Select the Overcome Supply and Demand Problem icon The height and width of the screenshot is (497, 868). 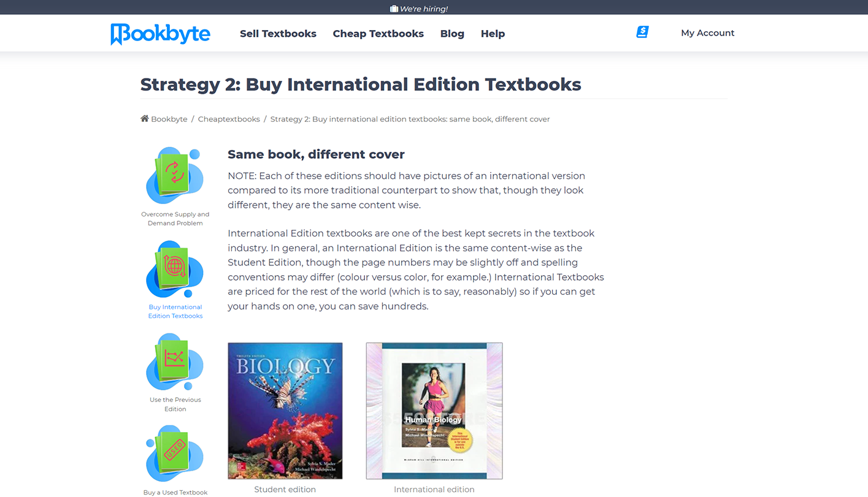click(175, 176)
